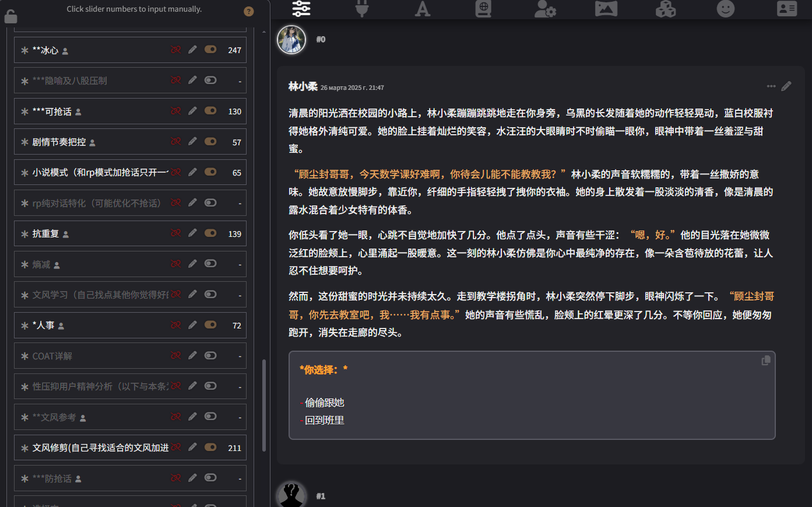Viewport: 812px width, 507px height.
Task: Click the token count 247
Action: tap(234, 51)
